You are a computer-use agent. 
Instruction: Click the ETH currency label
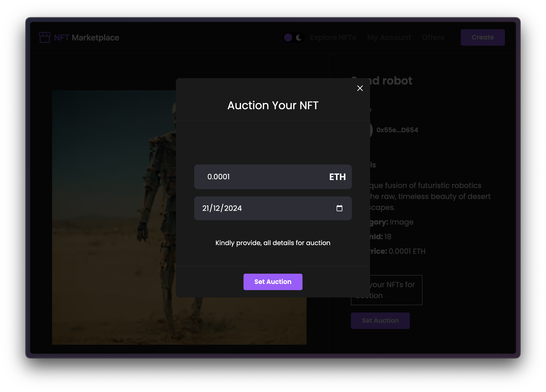coord(337,177)
